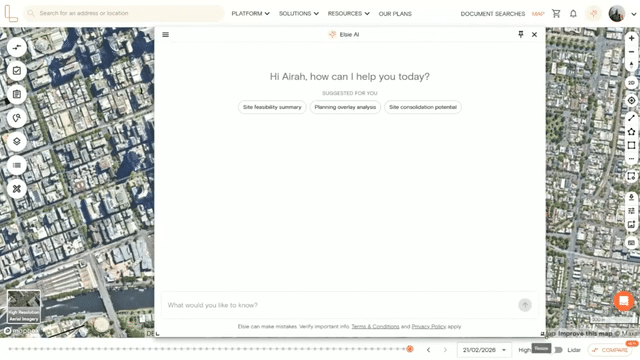This screenshot has height=360, width=640.
Task: Reset the map compass north
Action: [x=631, y=65]
